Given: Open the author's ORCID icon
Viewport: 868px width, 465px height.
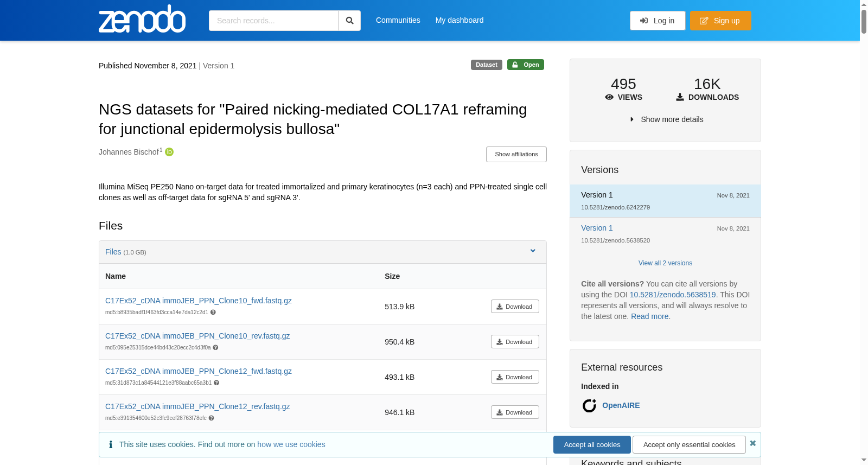Looking at the screenshot, I should pos(169,152).
